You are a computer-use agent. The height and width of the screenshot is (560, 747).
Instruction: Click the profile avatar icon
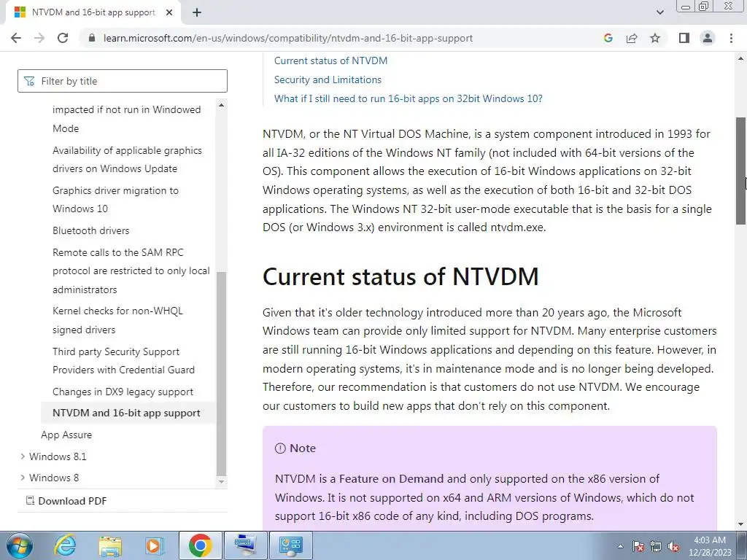(x=708, y=38)
